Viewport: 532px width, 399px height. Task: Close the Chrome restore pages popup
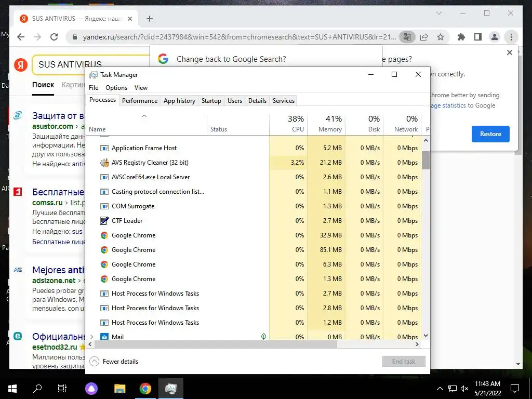(510, 52)
